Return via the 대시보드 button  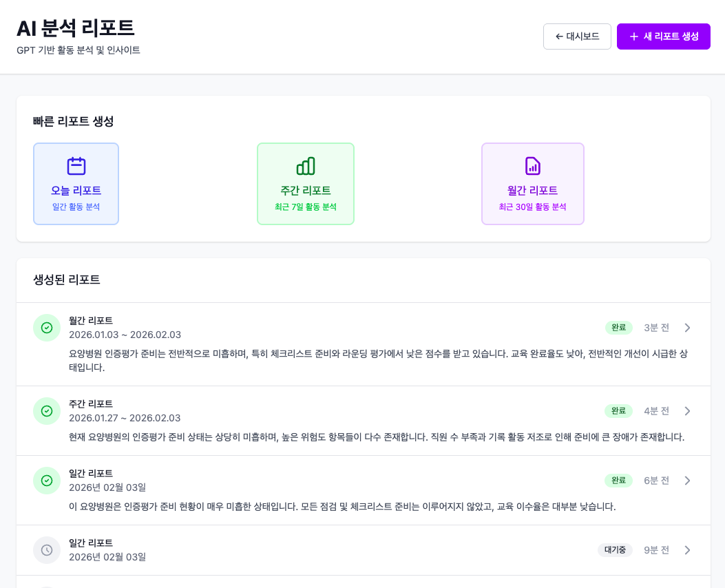[577, 36]
